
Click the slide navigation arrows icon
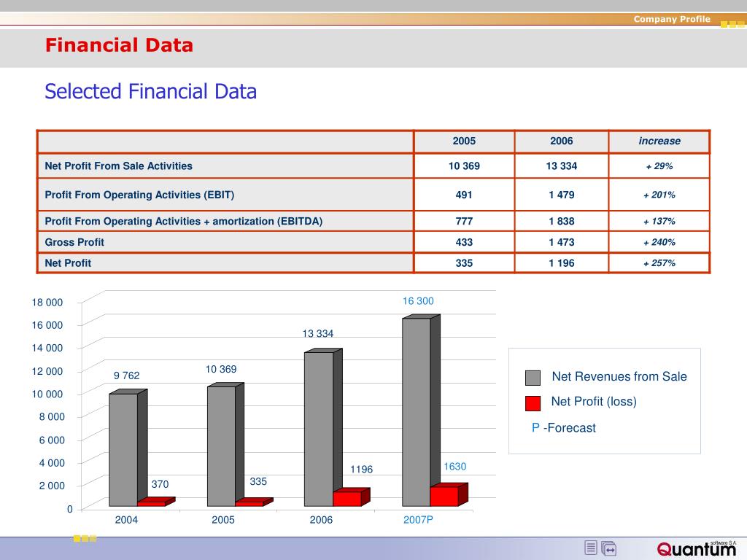click(x=609, y=548)
